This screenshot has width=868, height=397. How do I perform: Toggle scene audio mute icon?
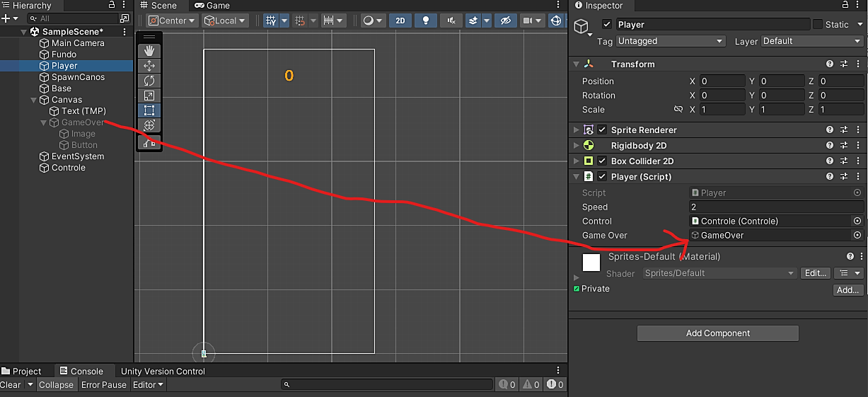(x=451, y=21)
